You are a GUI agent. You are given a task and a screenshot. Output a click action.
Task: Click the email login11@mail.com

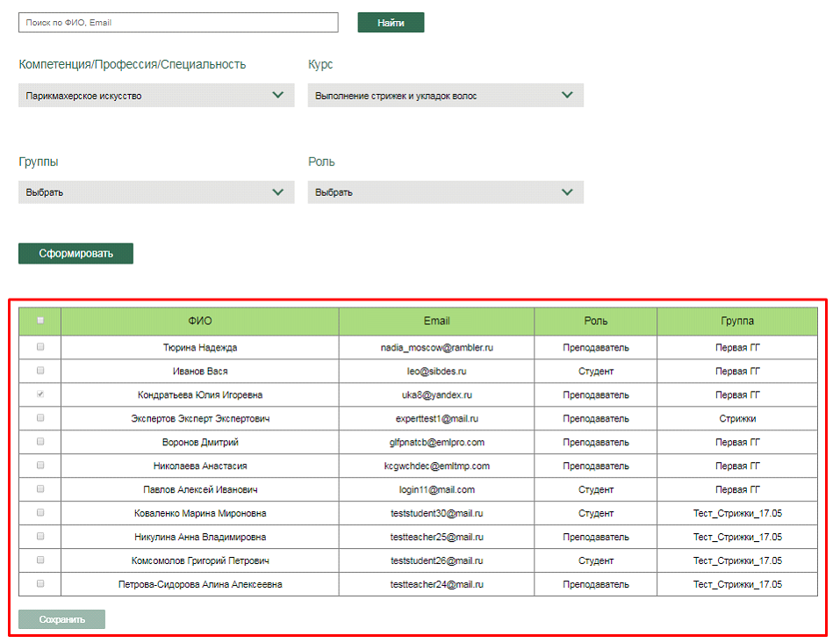point(436,489)
